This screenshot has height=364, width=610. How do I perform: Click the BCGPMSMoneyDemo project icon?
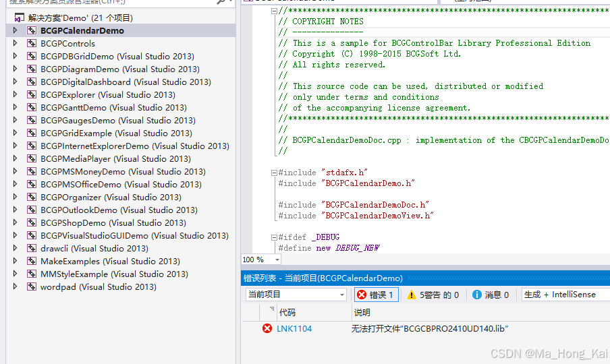pos(32,171)
